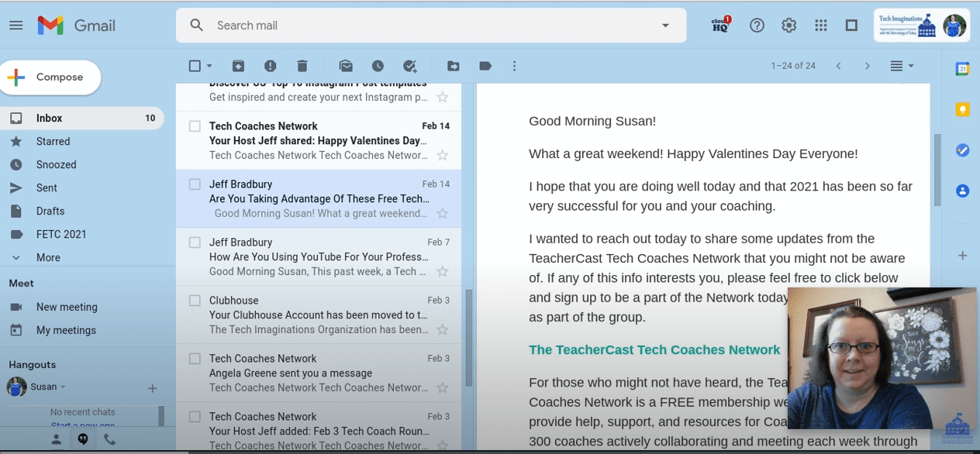Open the search options dropdown arrow
Image resolution: width=980 pixels, height=454 pixels.
tap(664, 26)
